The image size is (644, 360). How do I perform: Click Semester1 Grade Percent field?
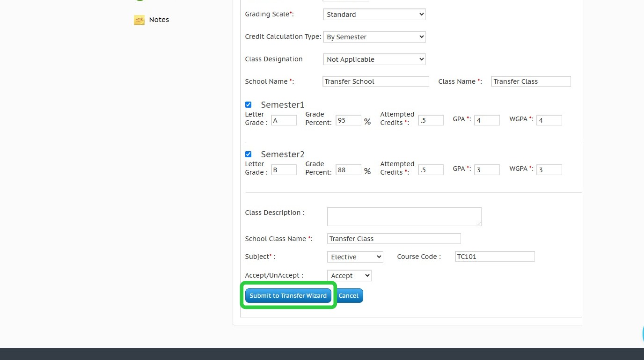[349, 120]
